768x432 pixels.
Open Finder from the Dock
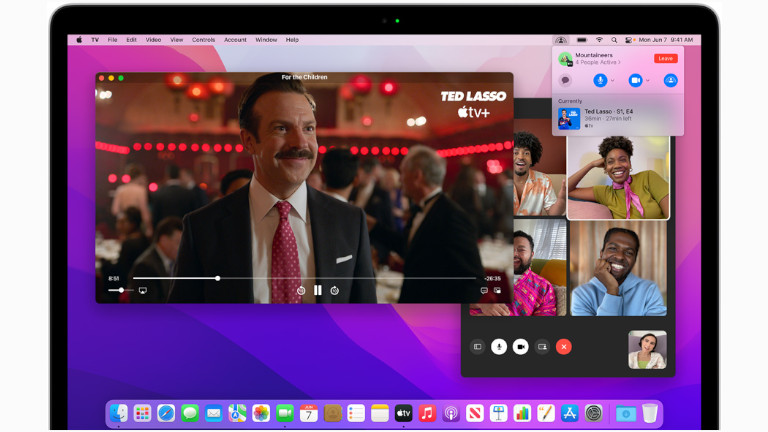point(119,413)
